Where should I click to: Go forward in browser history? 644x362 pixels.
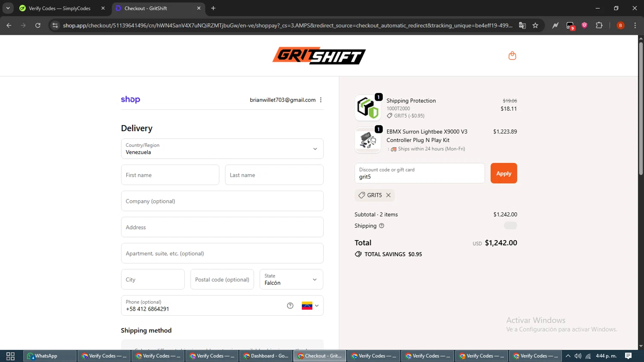[23, 25]
